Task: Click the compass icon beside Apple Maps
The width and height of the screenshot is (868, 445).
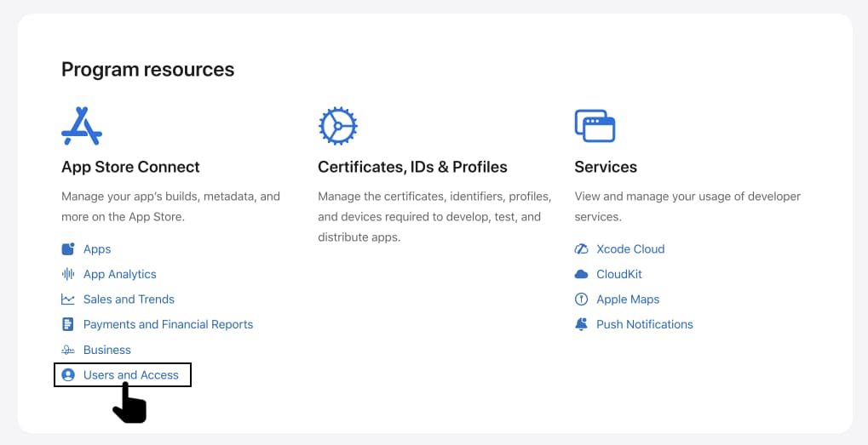Action: [x=581, y=300]
